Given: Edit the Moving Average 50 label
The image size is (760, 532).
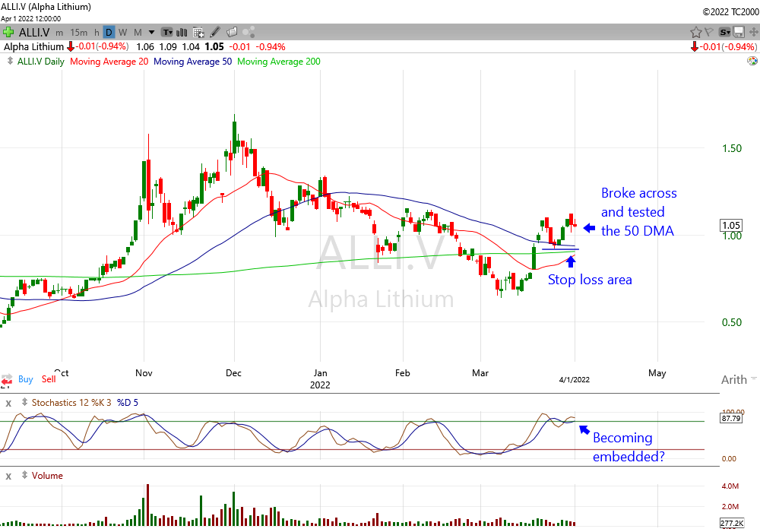Looking at the screenshot, I should tap(192, 62).
